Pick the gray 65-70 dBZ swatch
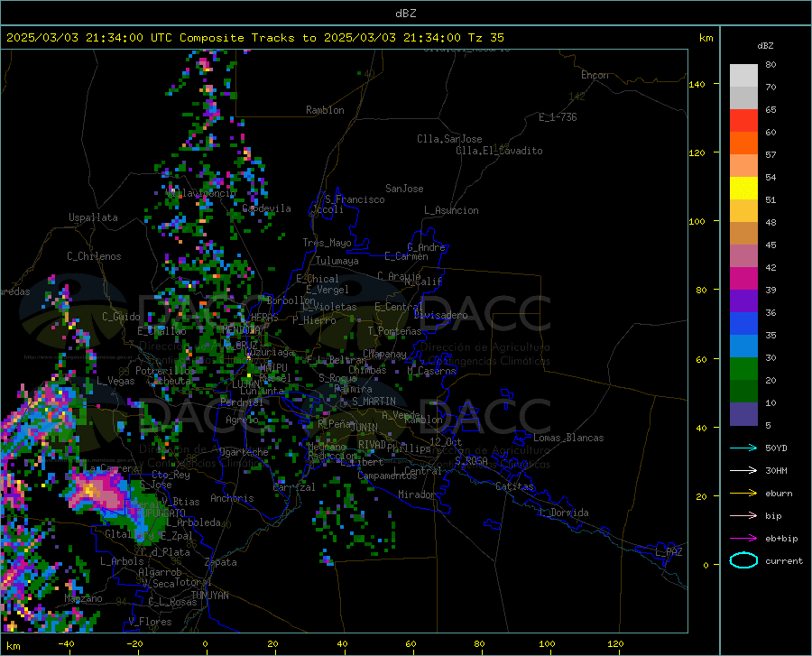Screen dimensions: 812x656 (x=743, y=98)
